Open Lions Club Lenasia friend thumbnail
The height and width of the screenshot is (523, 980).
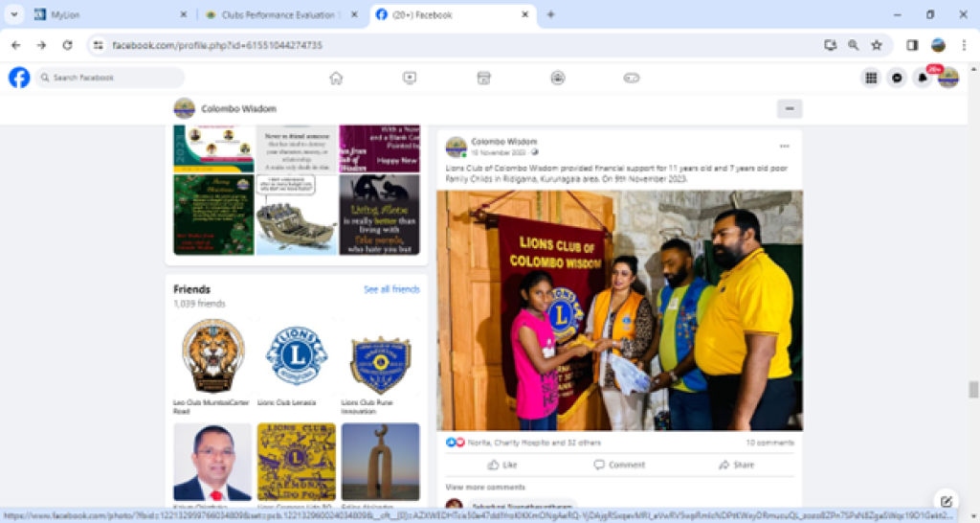(x=297, y=356)
